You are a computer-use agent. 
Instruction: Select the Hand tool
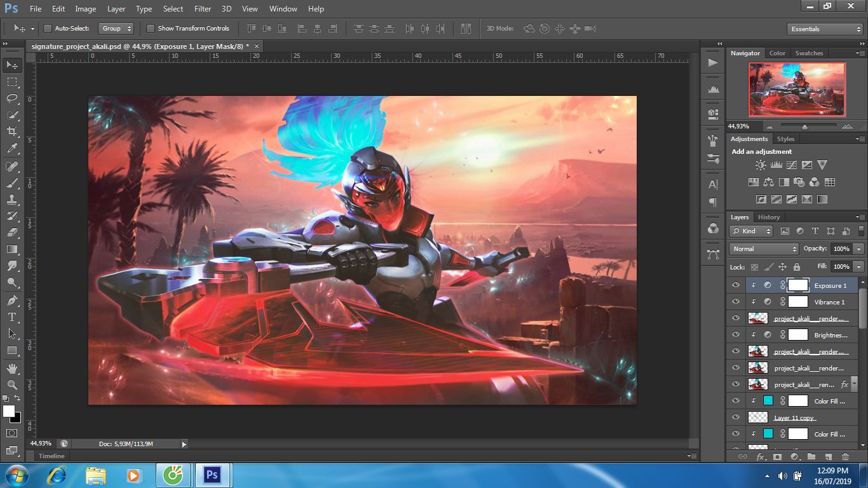(x=12, y=368)
